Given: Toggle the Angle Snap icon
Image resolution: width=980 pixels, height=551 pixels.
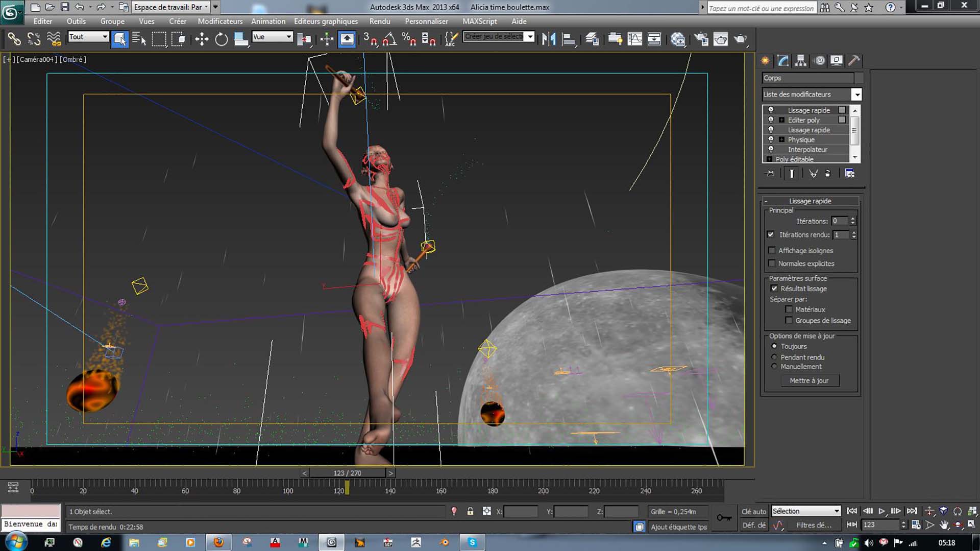Looking at the screenshot, I should click(389, 39).
